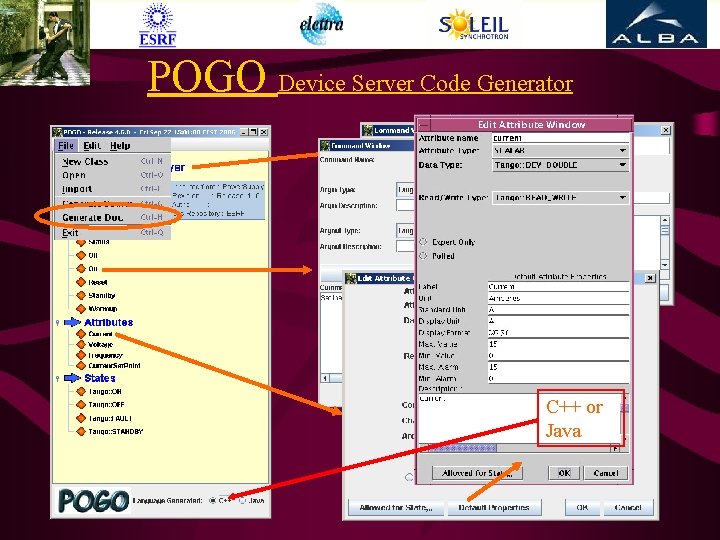The image size is (720, 540).
Task: Open the Edit menu
Action: (x=92, y=146)
